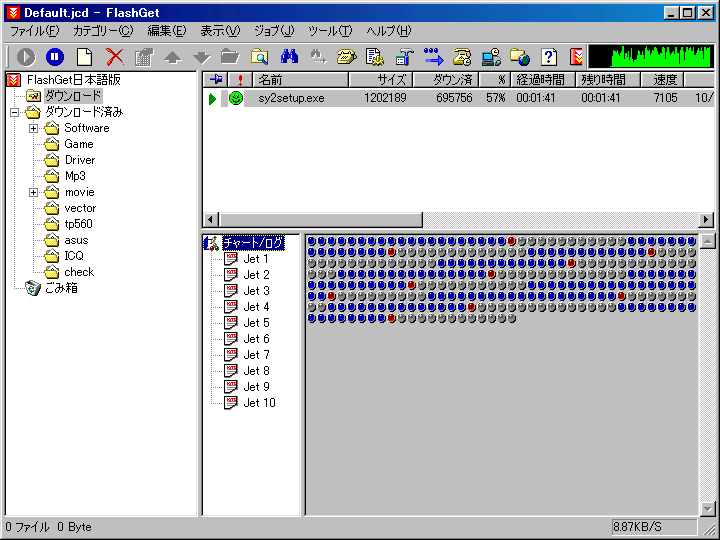Collapse the ダウンロード済み tree node
The image size is (720, 540).
[15, 112]
